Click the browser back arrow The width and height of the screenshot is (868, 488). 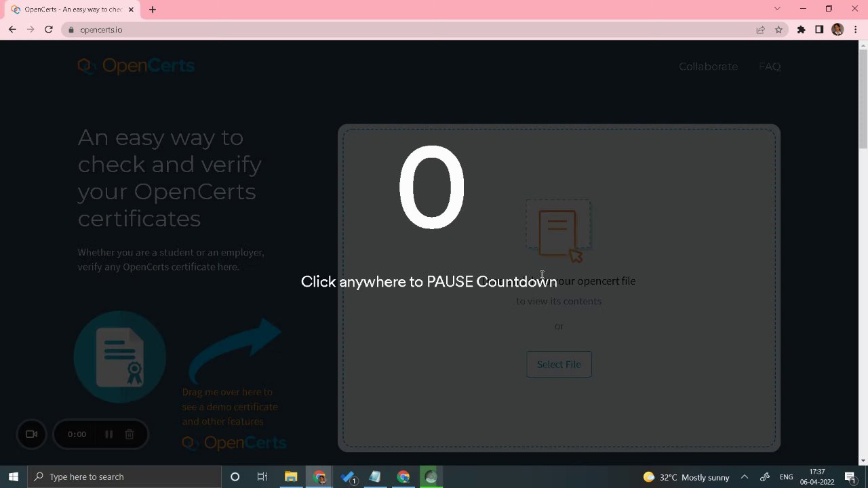[12, 30]
